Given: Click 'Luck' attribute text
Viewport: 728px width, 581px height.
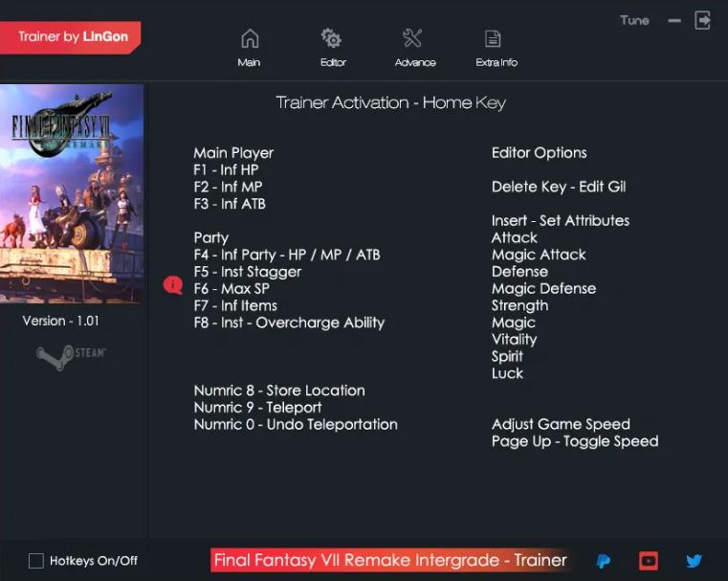Looking at the screenshot, I should click(507, 373).
